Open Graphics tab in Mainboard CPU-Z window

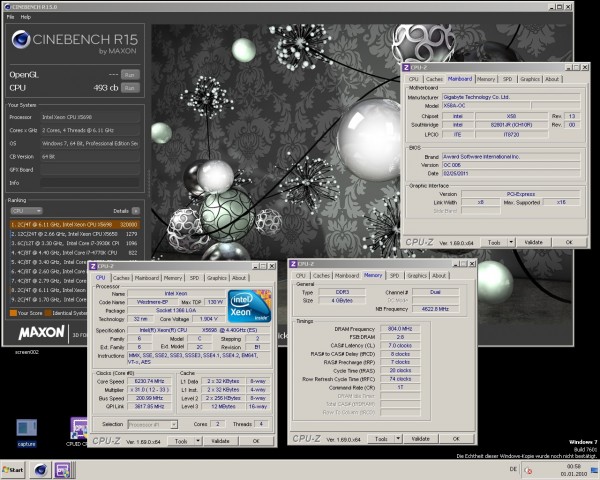click(x=530, y=79)
